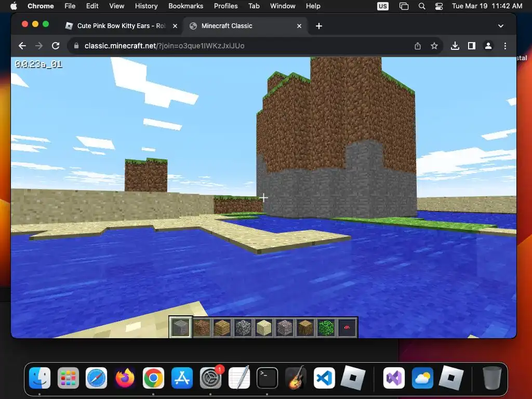Open Chrome downloads
The image size is (532, 399).
[455, 46]
